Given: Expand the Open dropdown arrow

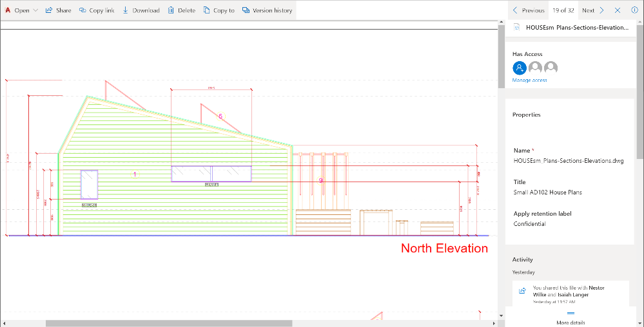Looking at the screenshot, I should tap(35, 10).
